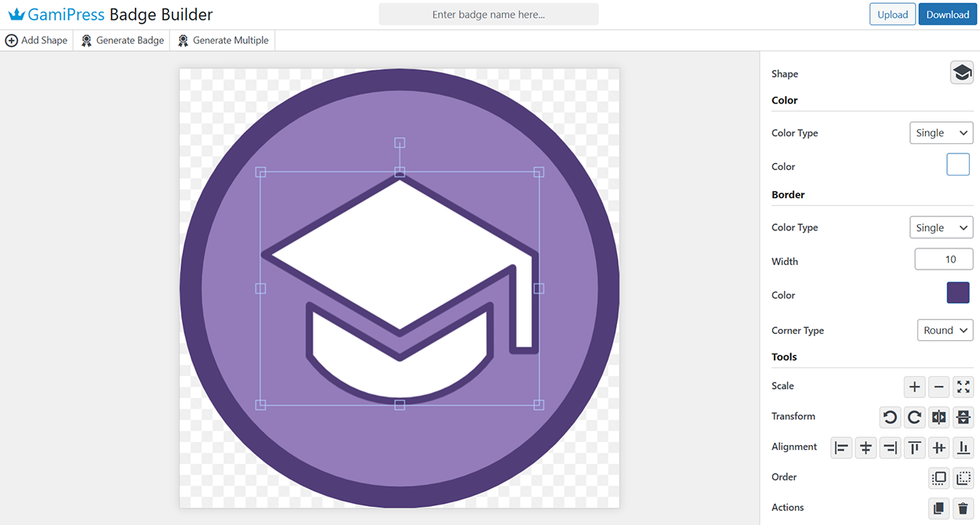Center shape vertically using alignment icon
Screen dimensions: 980x525
tap(938, 447)
